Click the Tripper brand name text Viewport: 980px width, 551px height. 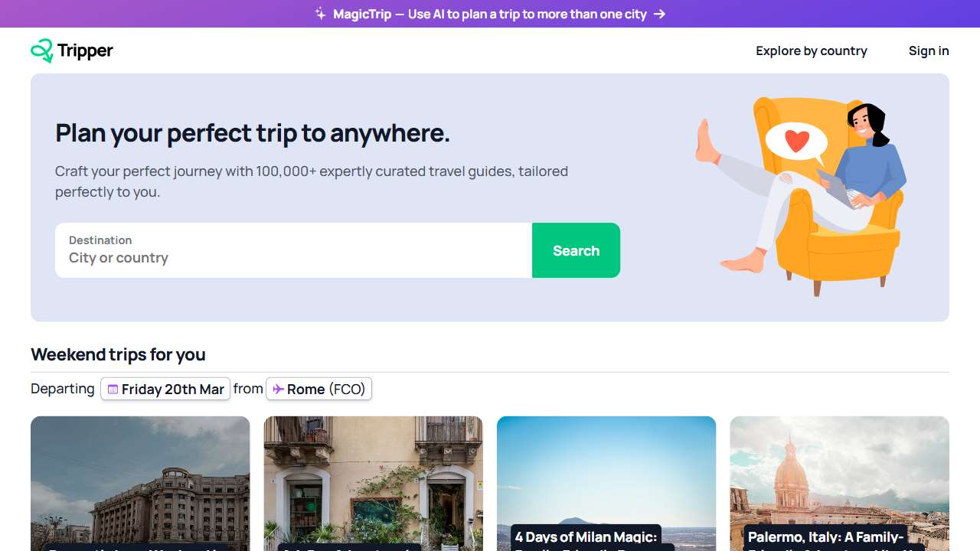click(x=85, y=51)
